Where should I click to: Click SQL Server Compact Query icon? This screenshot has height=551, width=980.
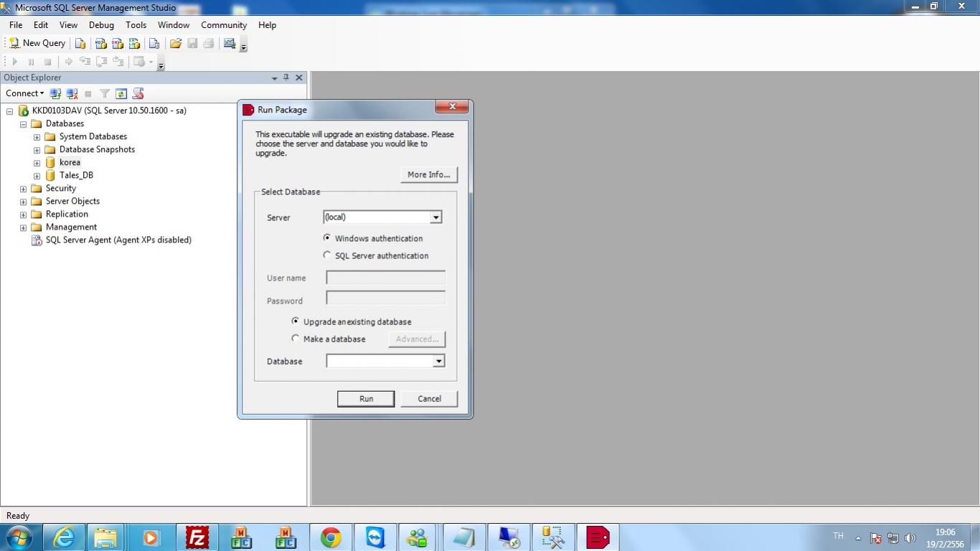click(154, 44)
